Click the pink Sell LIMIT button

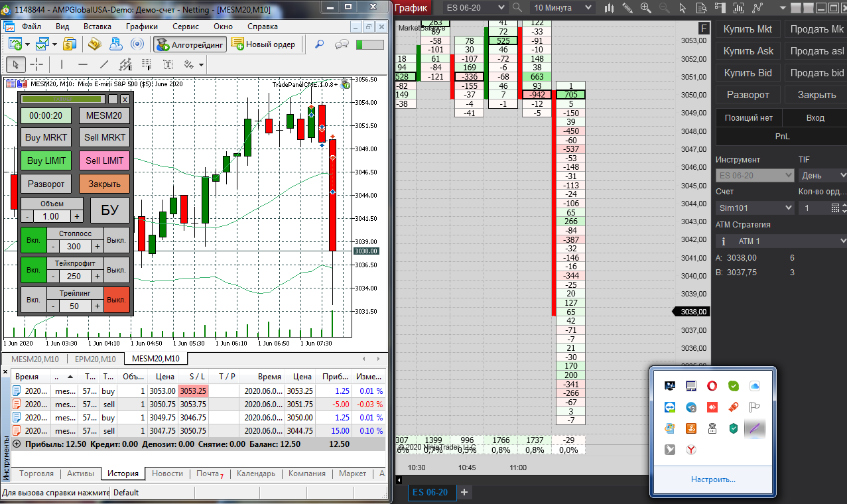pos(104,160)
